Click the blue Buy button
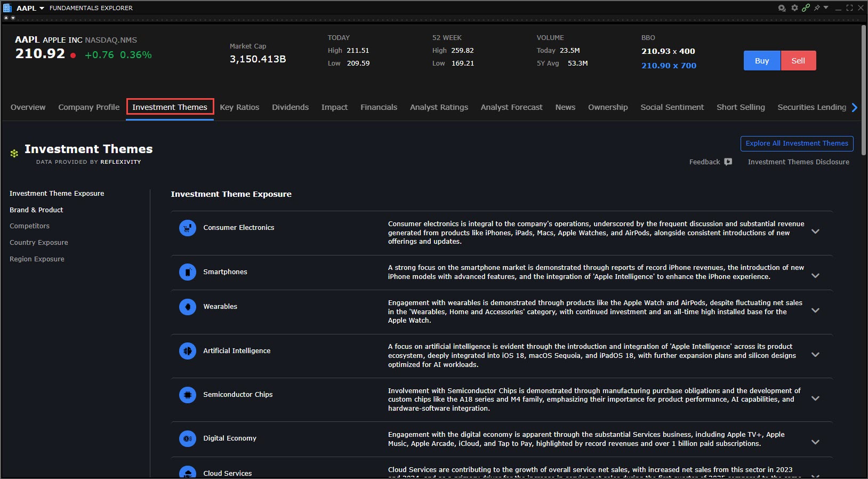This screenshot has height=479, width=868. click(x=762, y=61)
